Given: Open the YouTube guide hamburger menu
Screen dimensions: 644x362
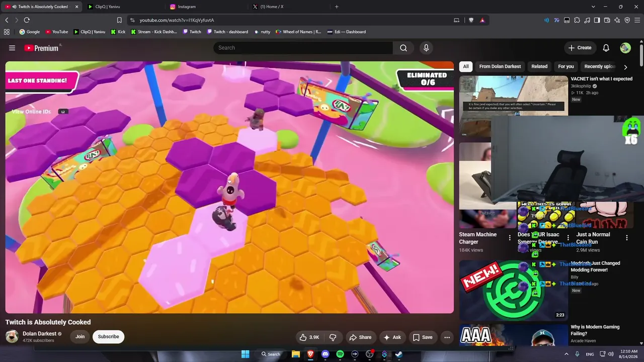Looking at the screenshot, I should (12, 48).
